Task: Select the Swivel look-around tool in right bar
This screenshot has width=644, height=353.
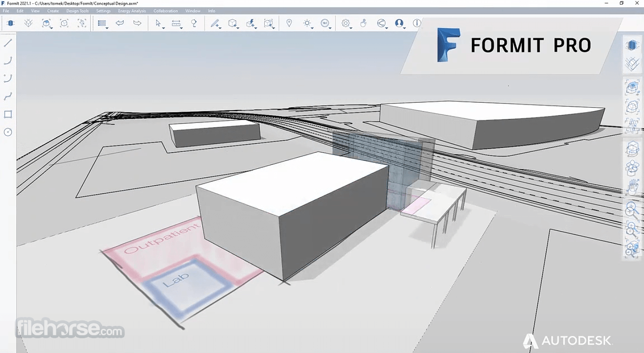Action: [x=632, y=167]
